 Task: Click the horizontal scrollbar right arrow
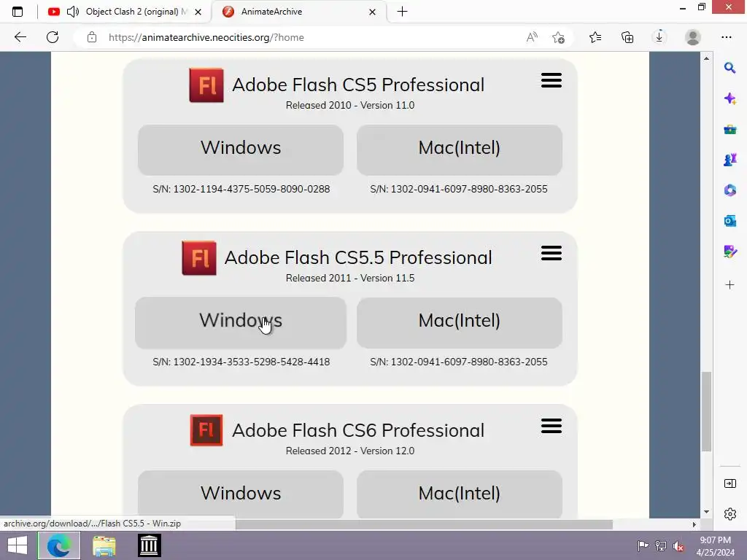pyautogui.click(x=694, y=524)
